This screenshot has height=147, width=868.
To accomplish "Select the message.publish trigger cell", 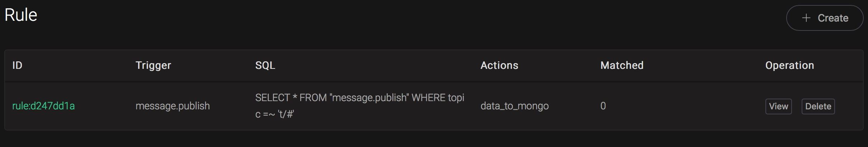I will [x=173, y=106].
